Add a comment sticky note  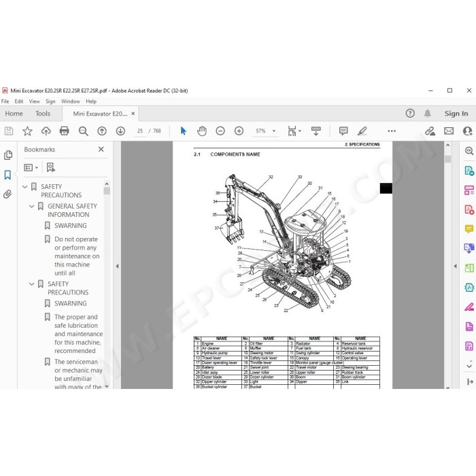(x=343, y=131)
